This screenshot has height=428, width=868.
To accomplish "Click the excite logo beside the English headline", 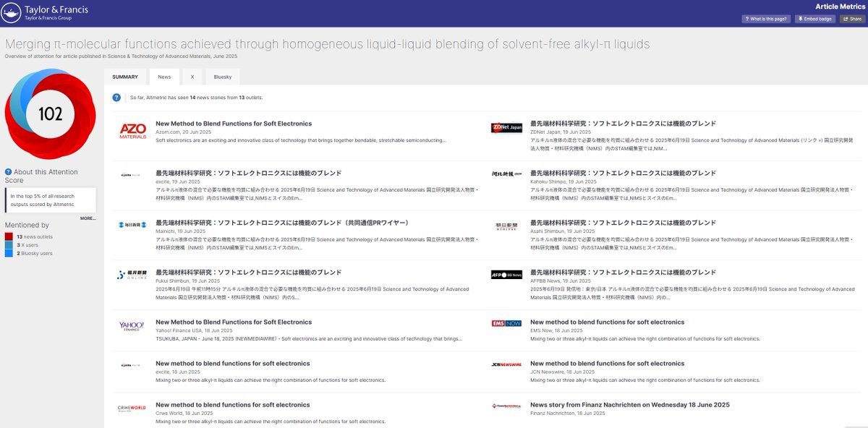I will 132,364.
